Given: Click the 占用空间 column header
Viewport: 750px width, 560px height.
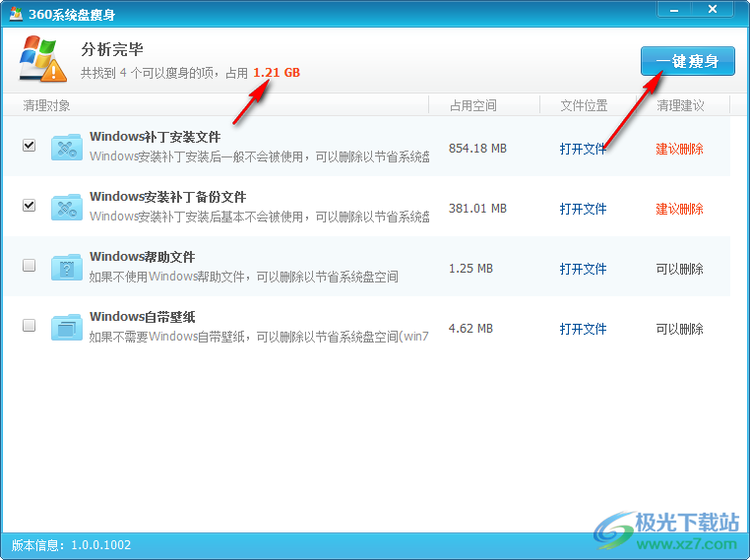Looking at the screenshot, I should 472,105.
